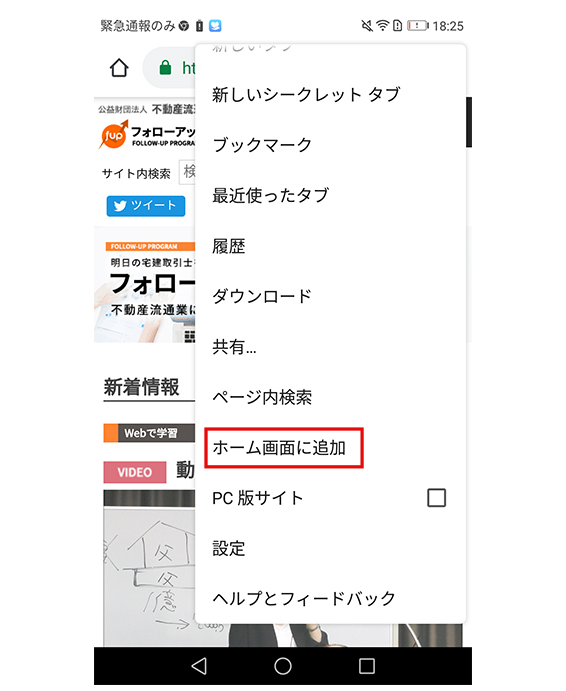Open ブックマーク from menu

(330, 145)
